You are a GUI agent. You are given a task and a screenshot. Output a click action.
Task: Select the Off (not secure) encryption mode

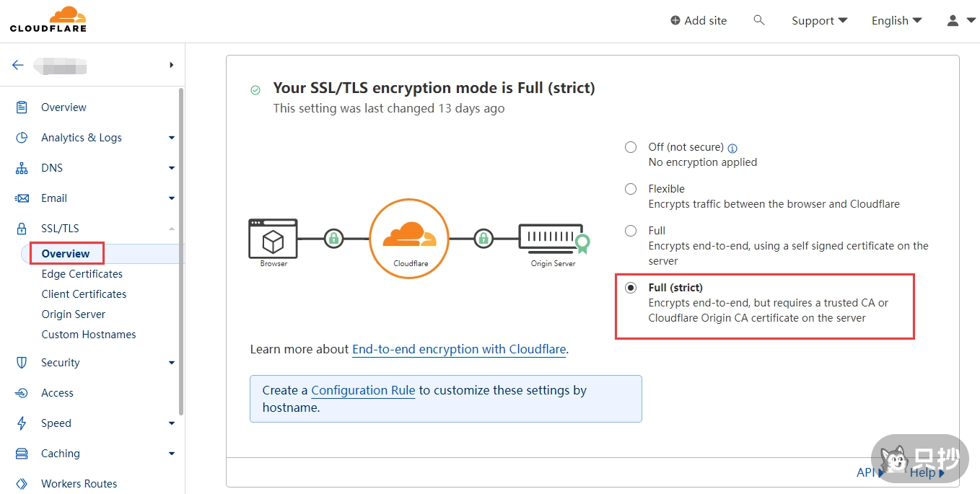(630, 146)
